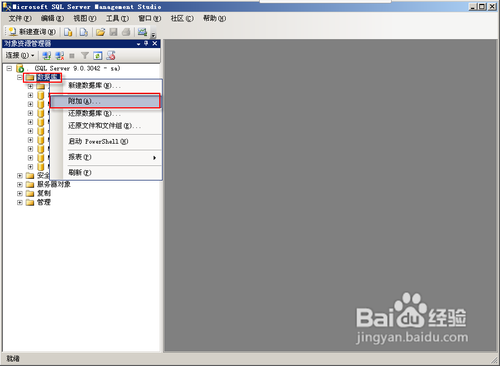This screenshot has width=500, height=366.
Task: Choose 还原数据库 from the context menu
Action: [106, 114]
